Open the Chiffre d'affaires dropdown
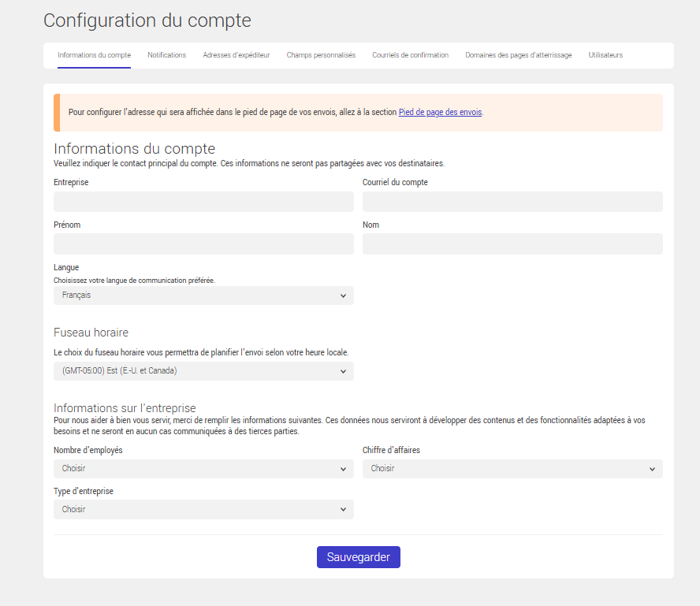This screenshot has height=606, width=700. pyautogui.click(x=512, y=468)
